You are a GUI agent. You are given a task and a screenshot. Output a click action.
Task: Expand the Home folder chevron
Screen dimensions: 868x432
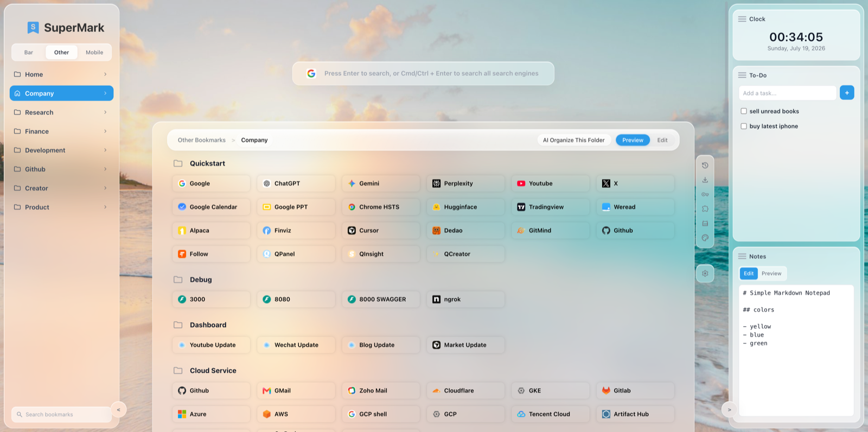pos(105,74)
